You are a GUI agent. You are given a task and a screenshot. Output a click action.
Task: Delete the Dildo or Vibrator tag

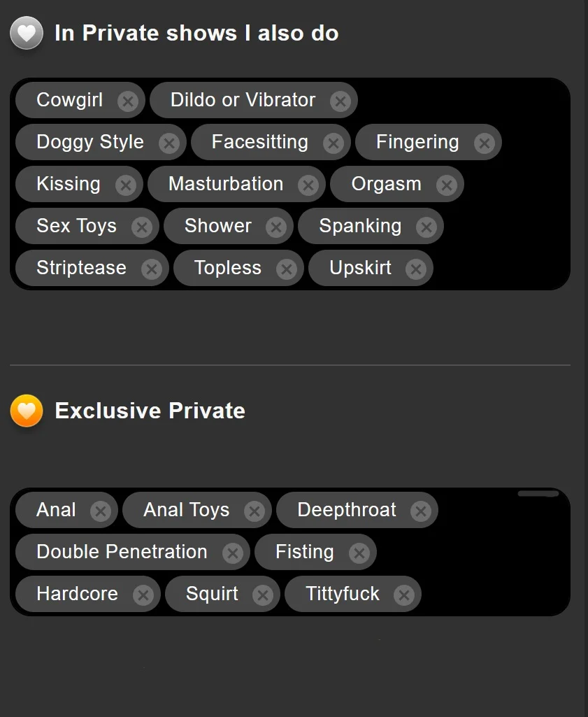click(x=340, y=101)
